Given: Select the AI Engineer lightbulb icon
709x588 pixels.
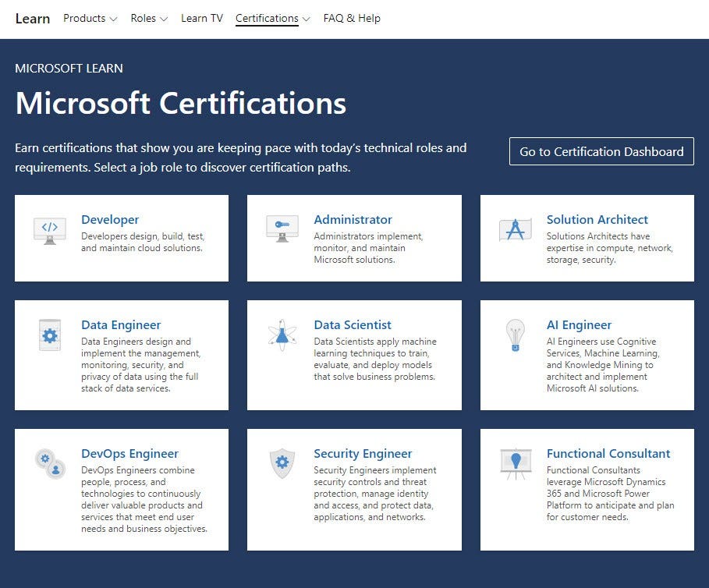Looking at the screenshot, I should click(514, 335).
